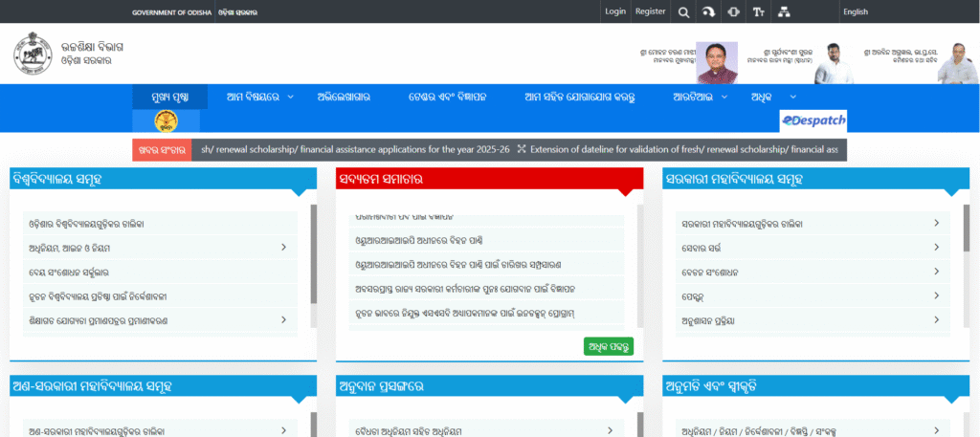Expand the ଶିକ୍ଷାଗତ ଯୋଗ୍ୟତା ପ୍ରମାଣପତ୍ରର ପ୍ରମାଣୀକରଣ row chevron
The height and width of the screenshot is (437, 980).
283,320
